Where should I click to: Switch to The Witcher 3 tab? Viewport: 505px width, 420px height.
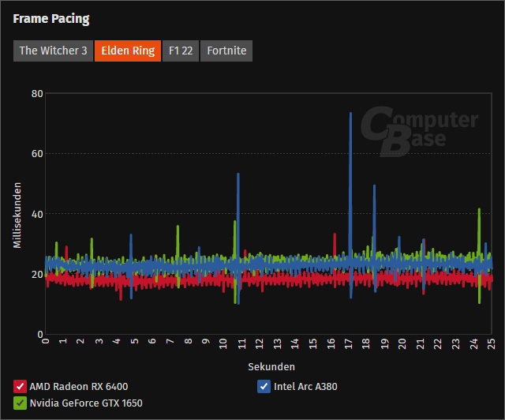tap(54, 51)
